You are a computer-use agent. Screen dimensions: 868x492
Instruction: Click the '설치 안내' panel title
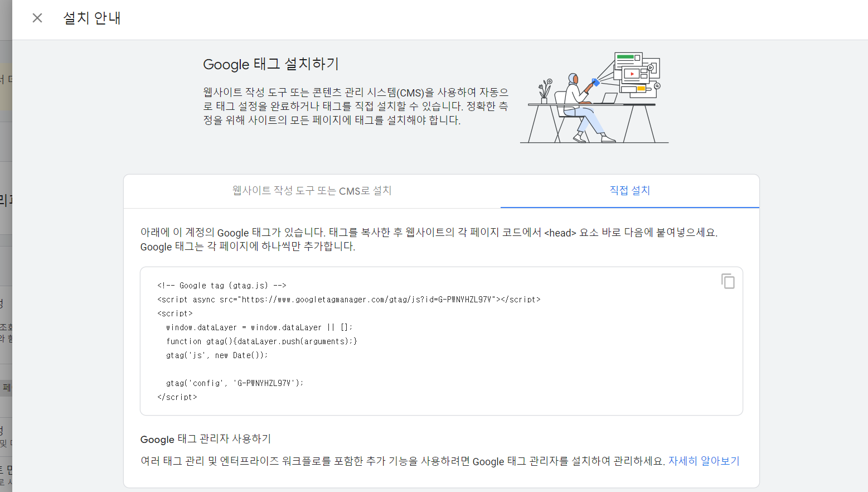point(92,18)
